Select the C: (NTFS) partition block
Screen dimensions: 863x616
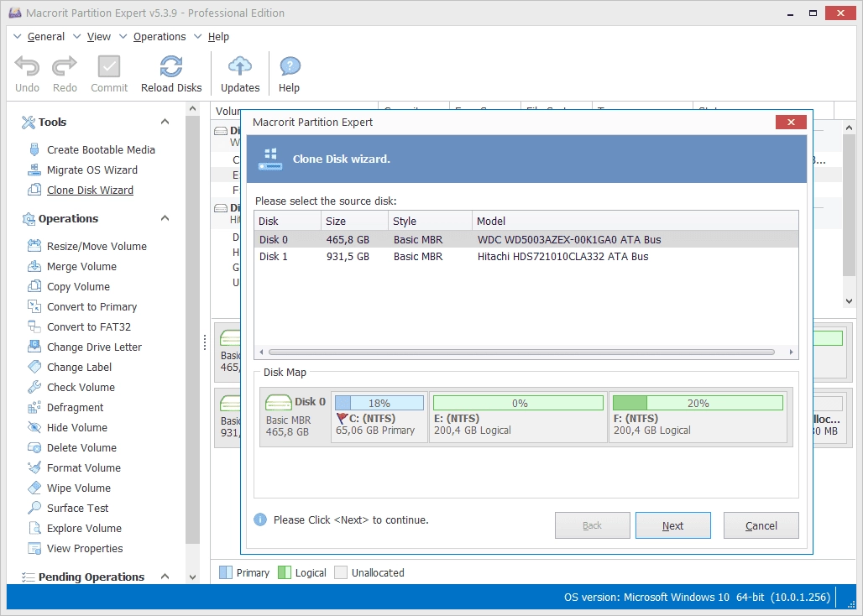click(x=379, y=417)
